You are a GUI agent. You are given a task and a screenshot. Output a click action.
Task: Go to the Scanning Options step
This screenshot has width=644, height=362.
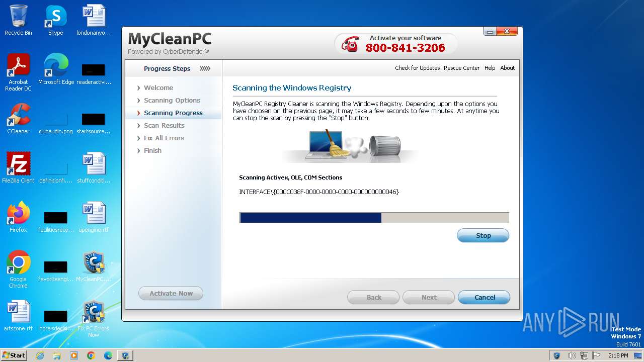point(172,100)
